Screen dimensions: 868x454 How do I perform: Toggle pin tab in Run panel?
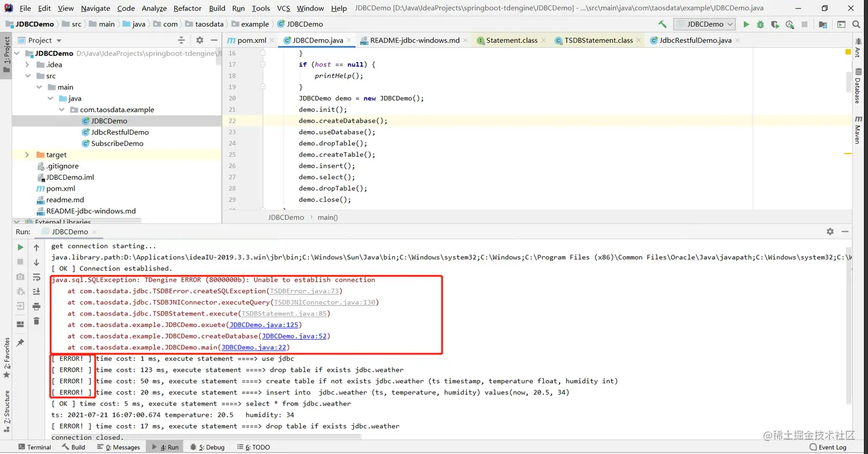point(20,343)
